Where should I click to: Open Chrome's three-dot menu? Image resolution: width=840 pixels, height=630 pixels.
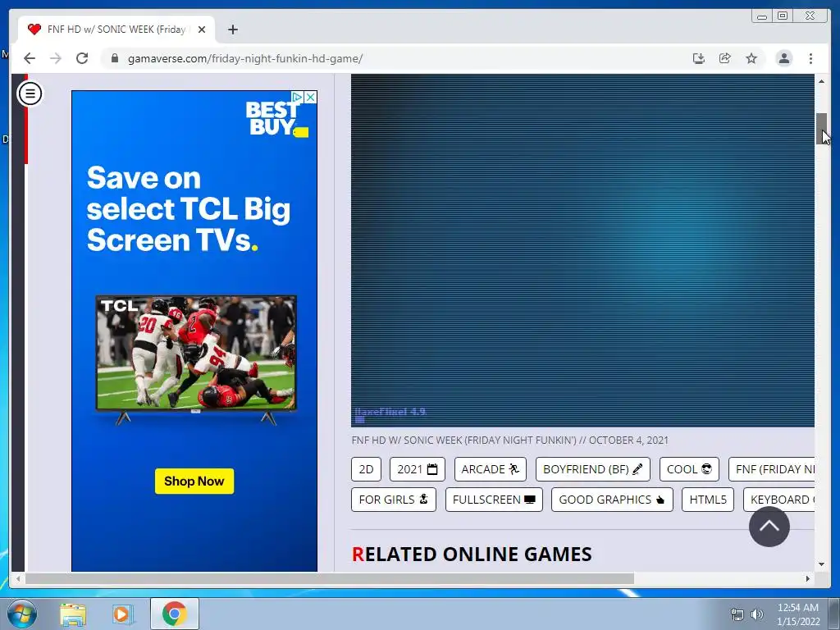(x=810, y=58)
